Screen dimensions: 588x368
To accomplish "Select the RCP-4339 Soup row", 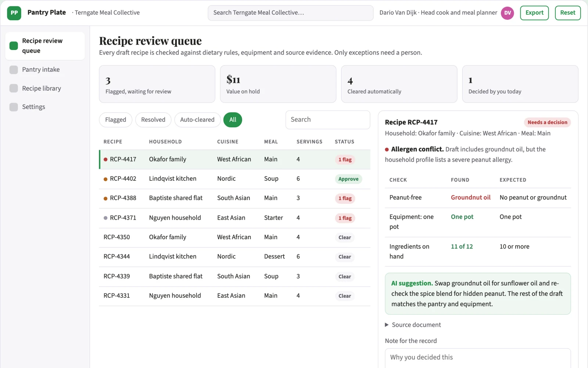I will coord(235,276).
